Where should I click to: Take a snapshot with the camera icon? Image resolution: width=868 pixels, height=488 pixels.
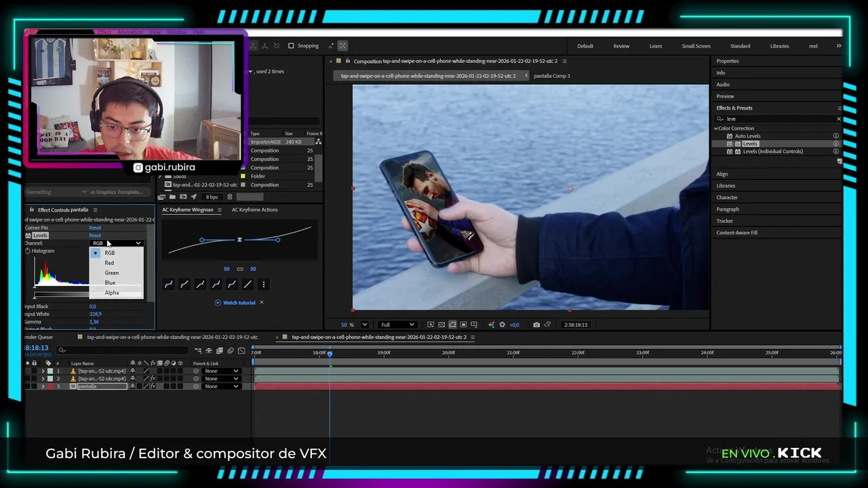(x=536, y=325)
